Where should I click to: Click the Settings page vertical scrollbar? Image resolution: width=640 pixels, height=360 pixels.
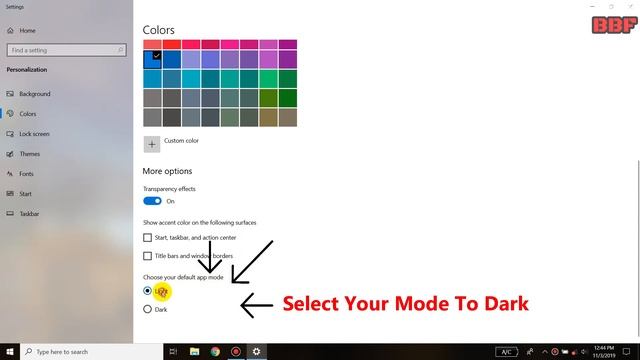[x=638, y=249]
